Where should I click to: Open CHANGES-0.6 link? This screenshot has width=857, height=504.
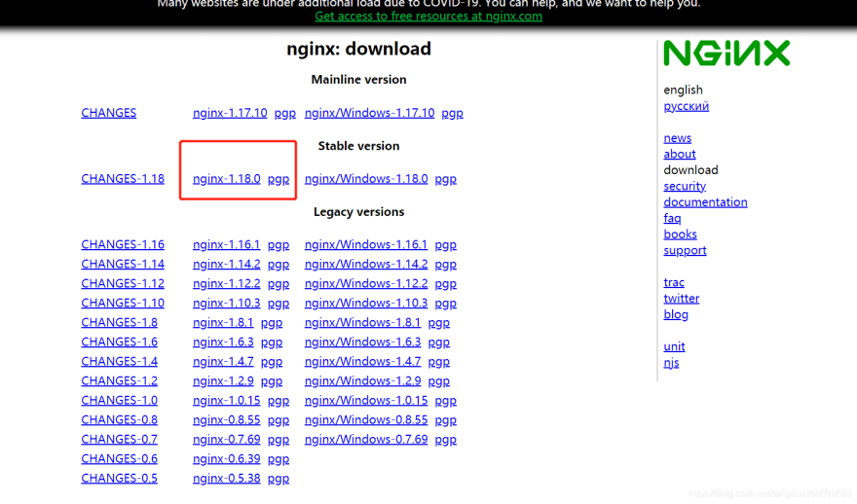click(119, 458)
